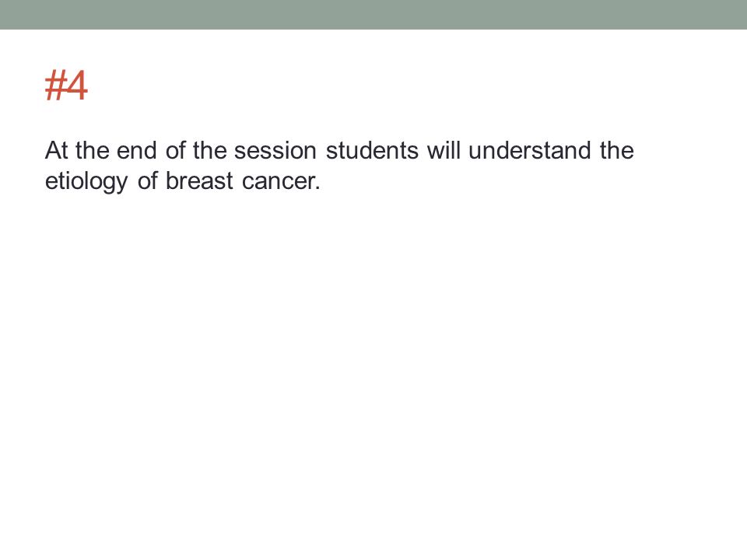Viewport: 747px width, 560px height.
Task: Click the blank white slide area below text
Action: pyautogui.click(x=373, y=372)
